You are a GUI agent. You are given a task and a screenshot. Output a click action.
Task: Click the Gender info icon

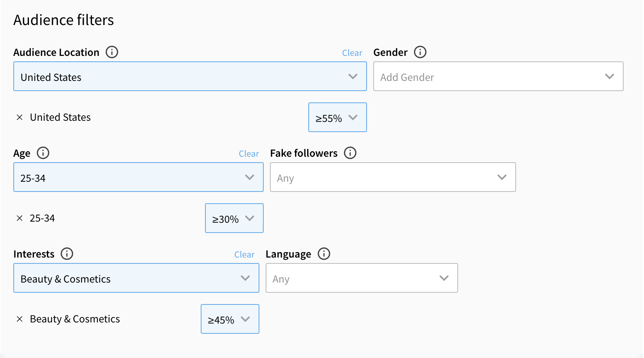tap(420, 52)
